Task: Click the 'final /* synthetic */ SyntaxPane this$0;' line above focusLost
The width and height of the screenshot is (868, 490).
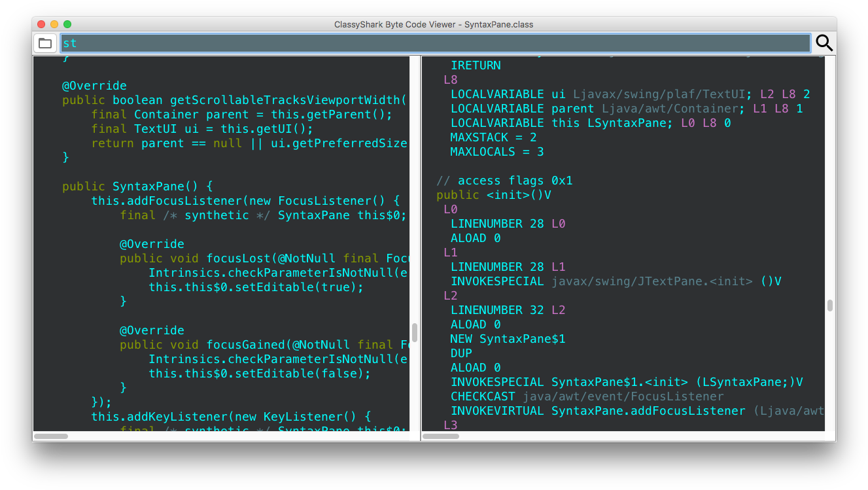Action: pyautogui.click(x=263, y=215)
